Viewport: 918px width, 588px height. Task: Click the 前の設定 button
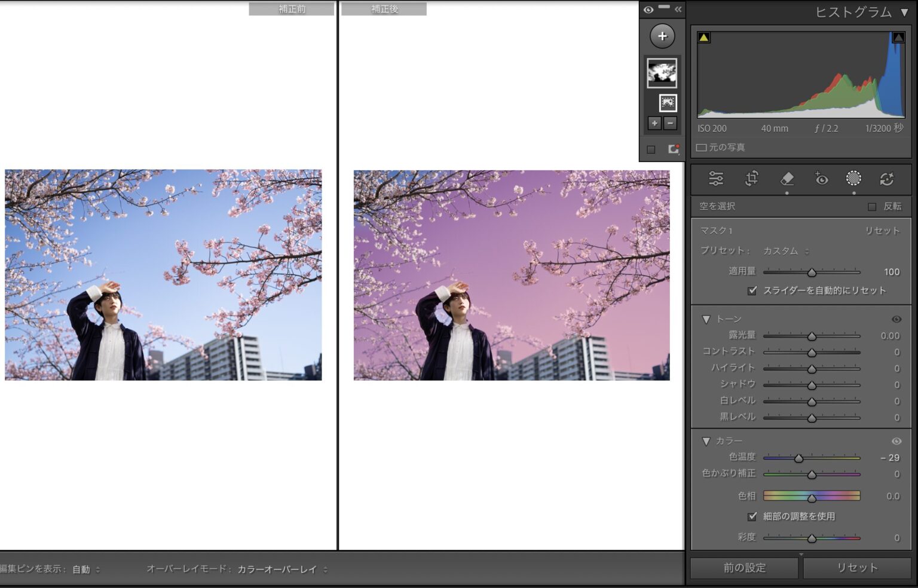point(744,568)
